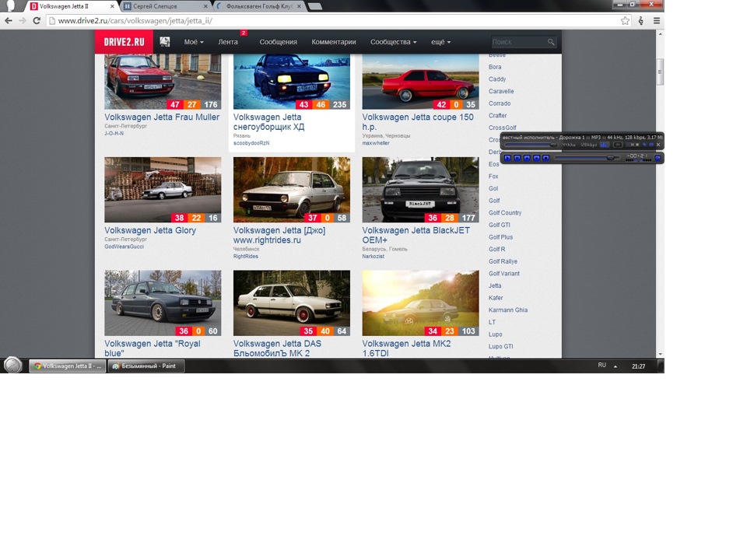Viewport: 747px width, 560px height.
Task: Click the magnifier icon in site search
Action: (551, 42)
